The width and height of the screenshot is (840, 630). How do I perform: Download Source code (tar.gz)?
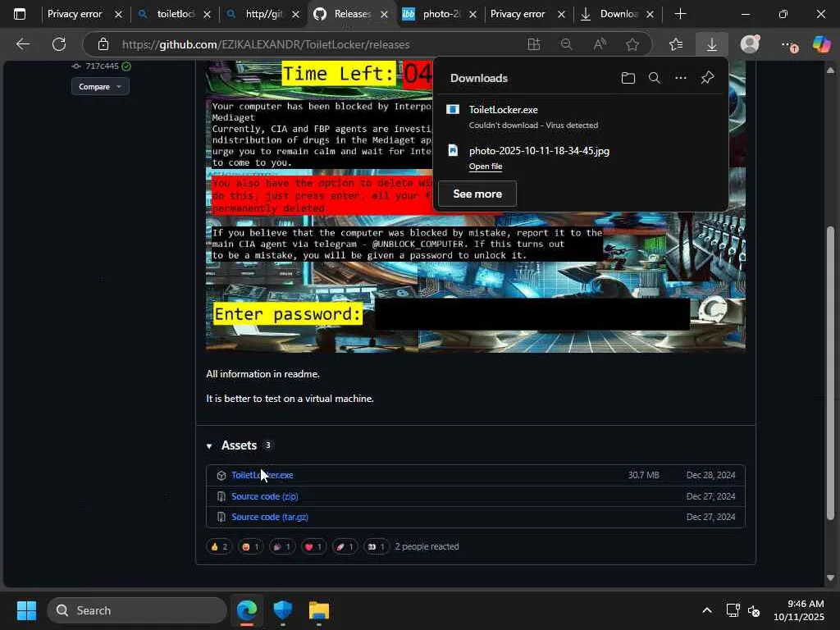[x=269, y=517]
